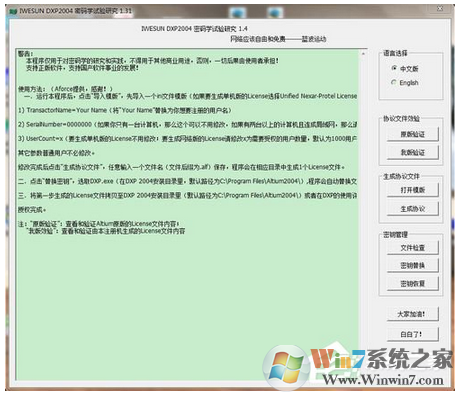Click the '其它参数普通用户不必修改' line
The image size is (460, 394).
56,153
